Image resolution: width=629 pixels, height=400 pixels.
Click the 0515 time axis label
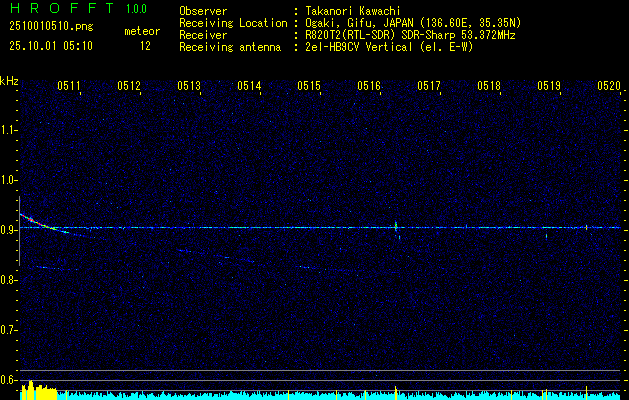tap(309, 85)
